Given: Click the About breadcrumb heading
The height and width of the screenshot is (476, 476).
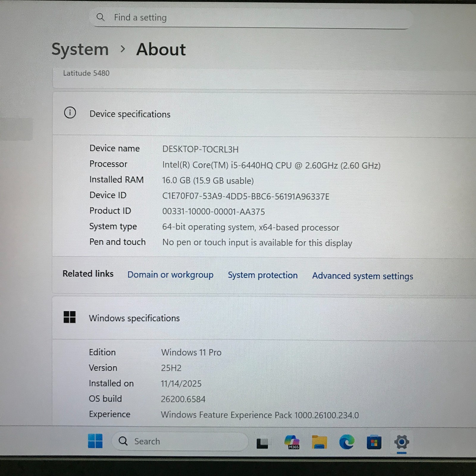Looking at the screenshot, I should coord(161,49).
